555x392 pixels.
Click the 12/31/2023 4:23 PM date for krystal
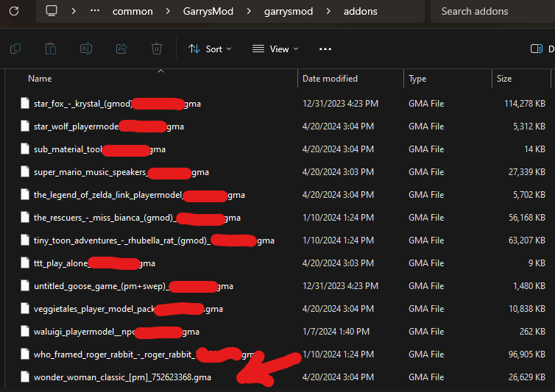(x=340, y=104)
